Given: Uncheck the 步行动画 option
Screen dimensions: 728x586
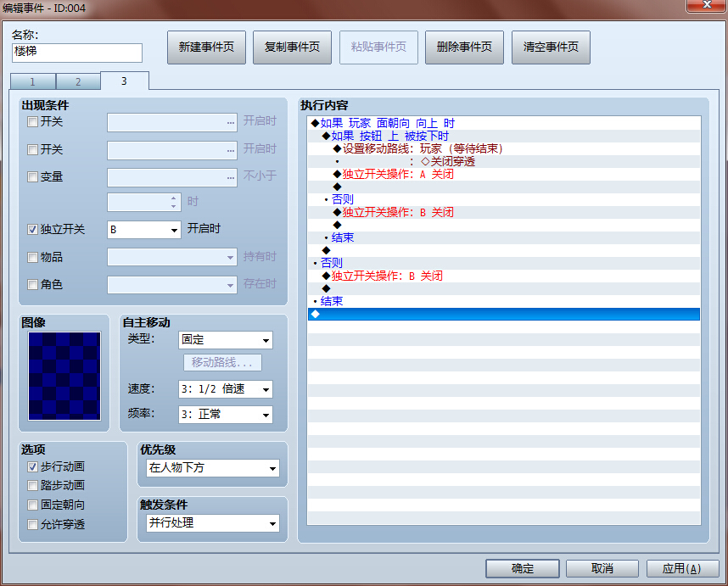Looking at the screenshot, I should (x=32, y=466).
